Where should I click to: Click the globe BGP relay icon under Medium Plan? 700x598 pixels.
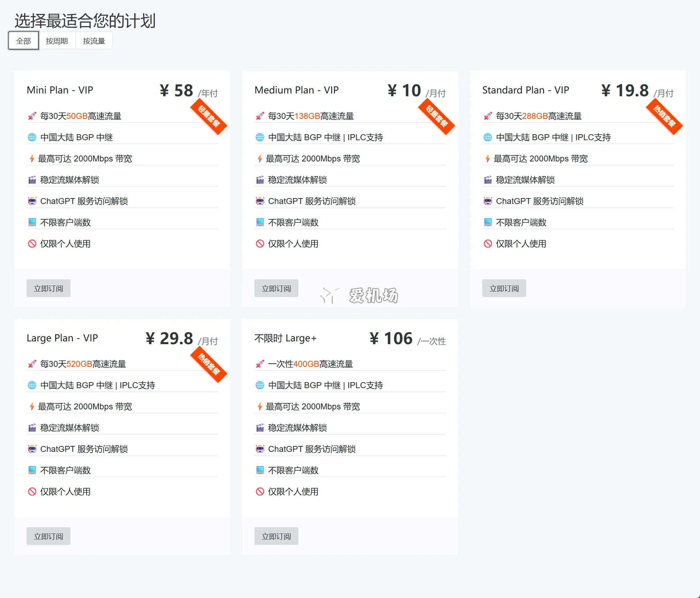click(260, 137)
